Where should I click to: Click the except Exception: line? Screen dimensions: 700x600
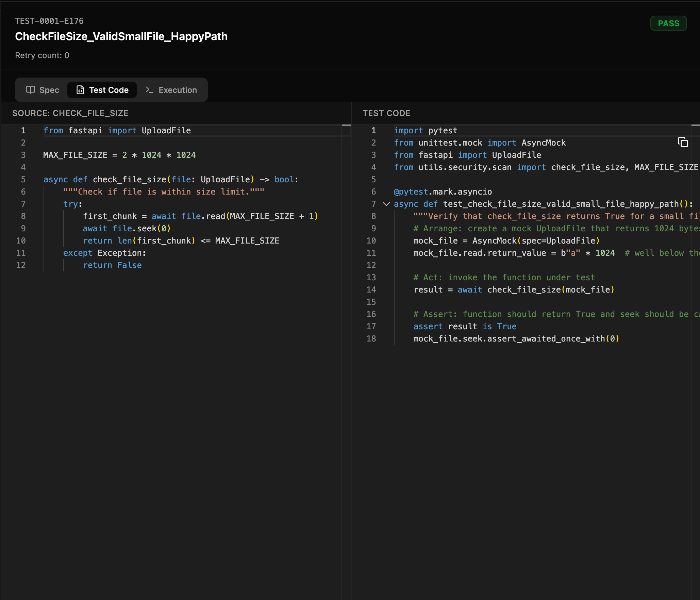click(x=105, y=253)
